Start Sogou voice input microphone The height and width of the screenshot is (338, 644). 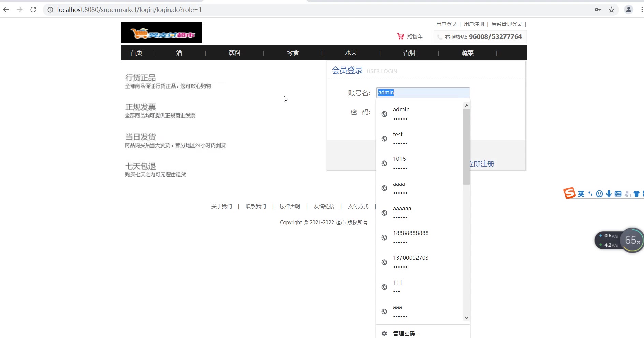click(609, 194)
